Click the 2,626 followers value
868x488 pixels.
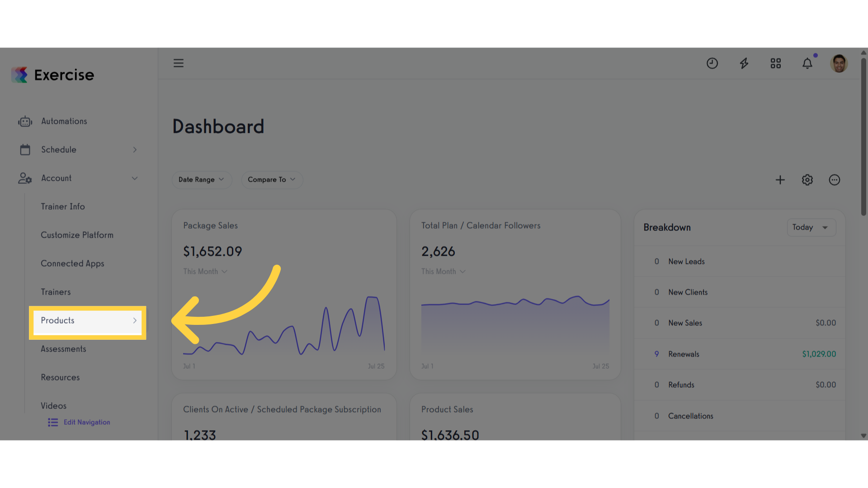point(438,252)
